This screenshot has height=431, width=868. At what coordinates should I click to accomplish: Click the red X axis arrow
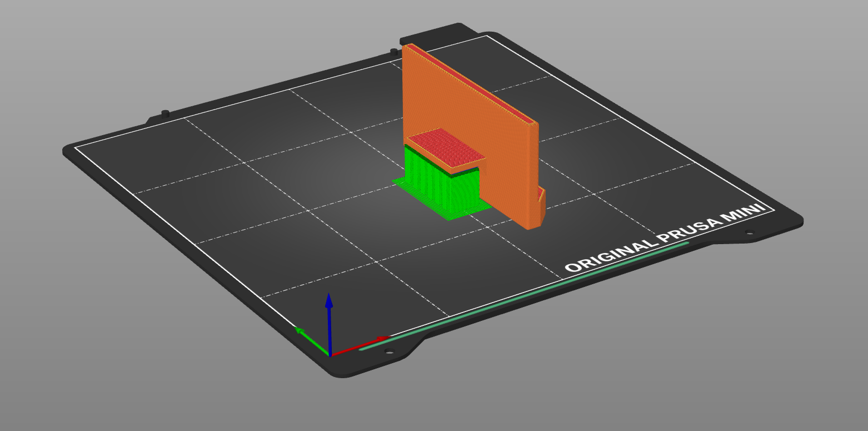360,346
